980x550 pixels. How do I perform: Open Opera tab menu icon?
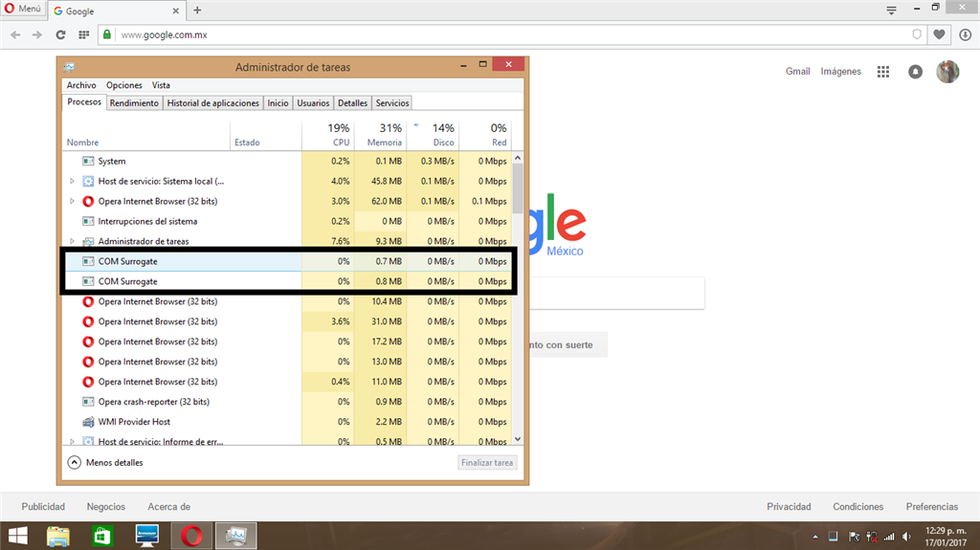pos(891,10)
